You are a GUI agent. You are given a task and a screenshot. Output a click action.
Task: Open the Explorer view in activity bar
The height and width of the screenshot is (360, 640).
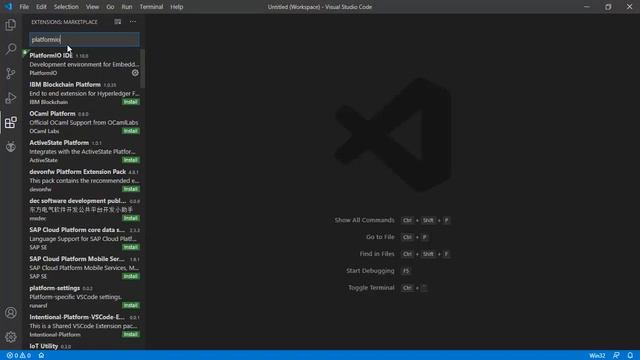pos(11,25)
